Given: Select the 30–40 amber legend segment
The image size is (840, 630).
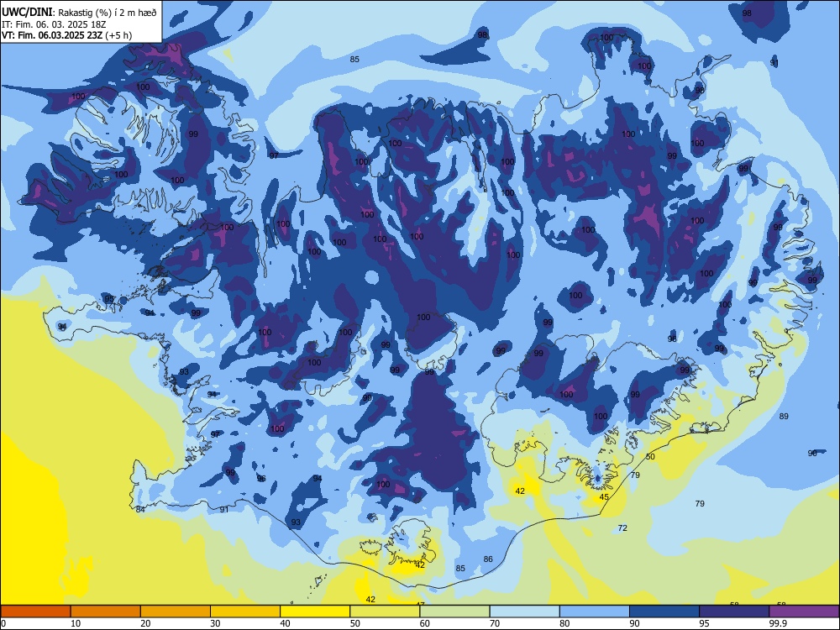Looking at the screenshot, I should pos(245,612).
